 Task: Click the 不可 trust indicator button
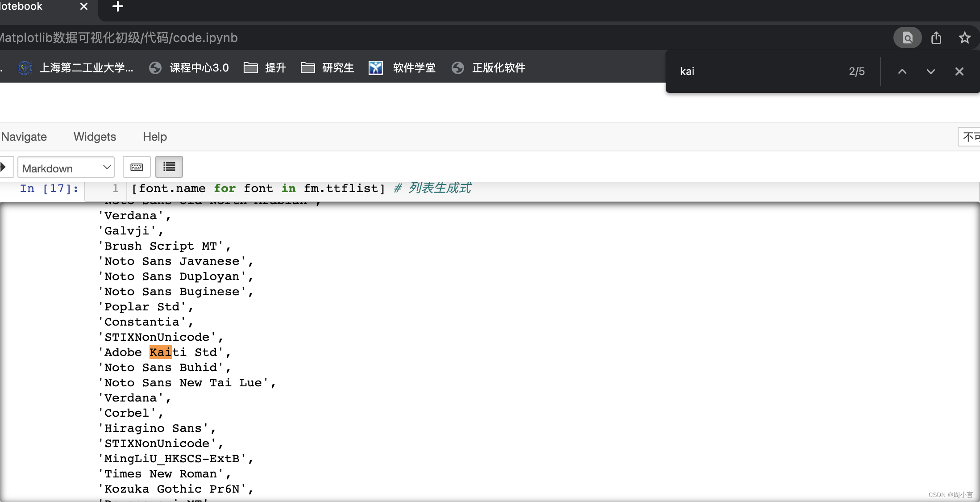(969, 137)
